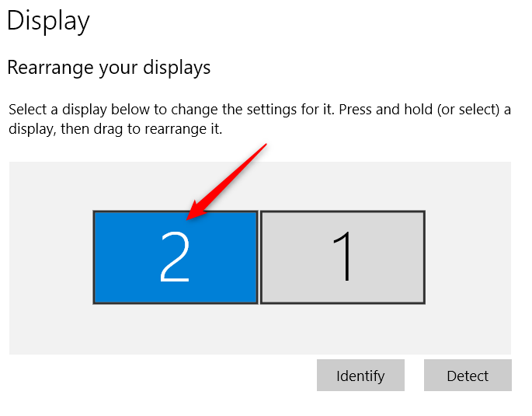Click bottom-right corner of gray display 1 box
Image resolution: width=532 pixels, height=416 pixels.
coord(422,301)
